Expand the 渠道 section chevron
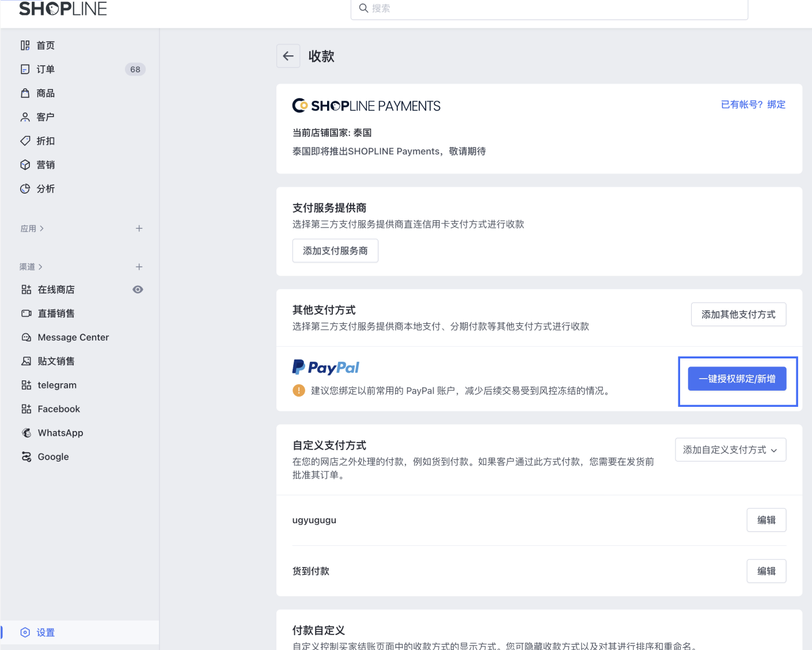The height and width of the screenshot is (650, 812). click(x=40, y=267)
